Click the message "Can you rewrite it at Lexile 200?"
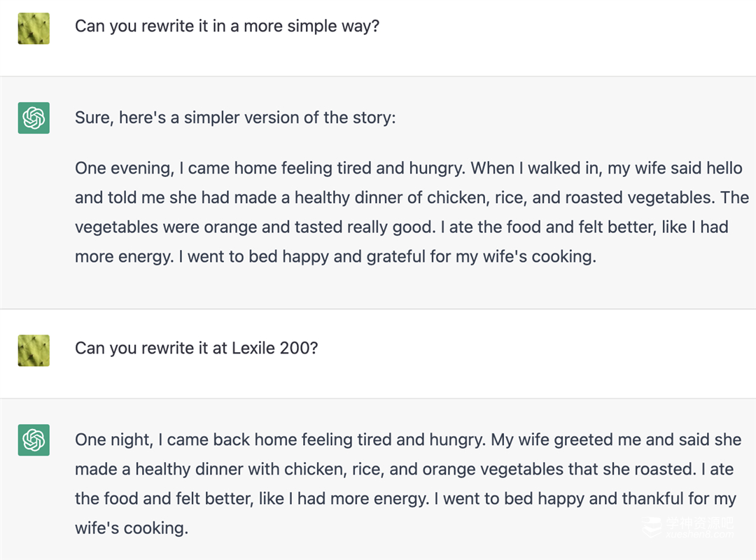The width and height of the screenshot is (756, 560). pyautogui.click(x=196, y=348)
